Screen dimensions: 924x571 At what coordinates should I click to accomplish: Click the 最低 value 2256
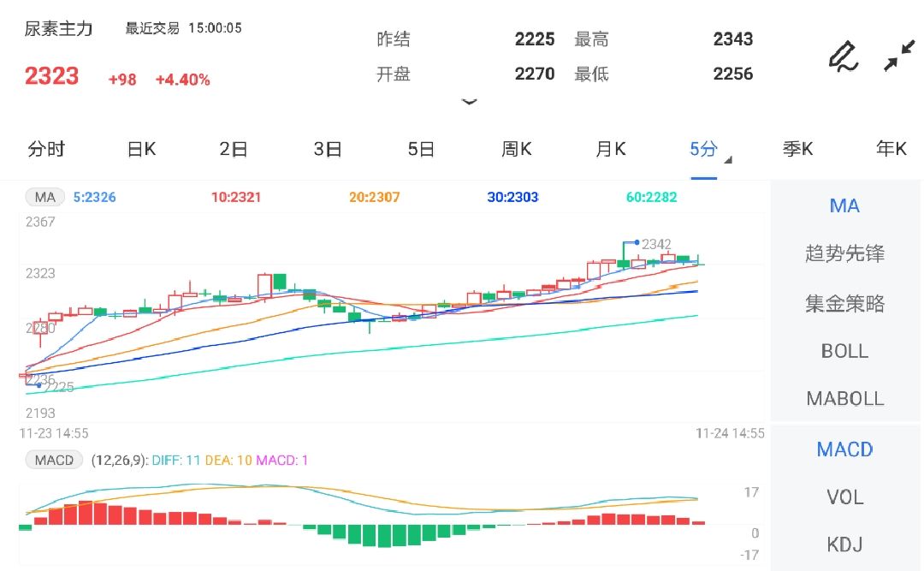(x=733, y=74)
